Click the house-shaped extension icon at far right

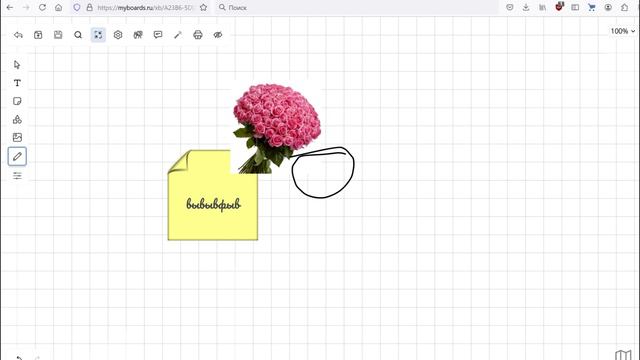[x=624, y=7]
